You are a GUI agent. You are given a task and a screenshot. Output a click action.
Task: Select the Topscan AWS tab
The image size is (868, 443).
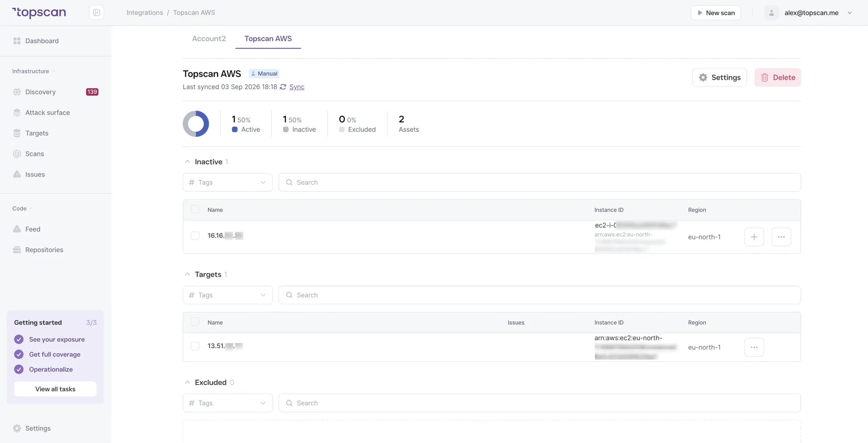tap(268, 38)
